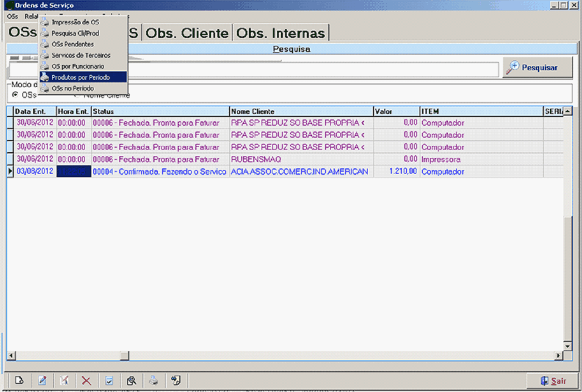The width and height of the screenshot is (582, 392).
Task: Click the printer icon in bottom toolbar
Action: tap(154, 381)
